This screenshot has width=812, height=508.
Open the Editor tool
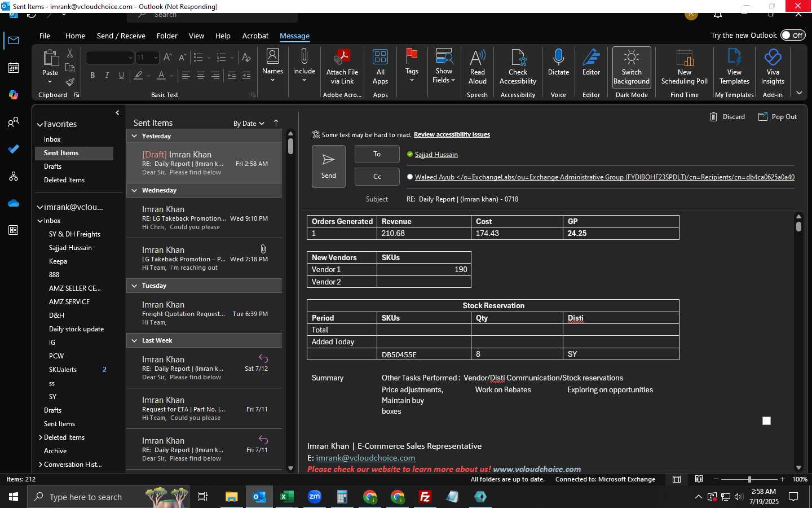(591, 62)
